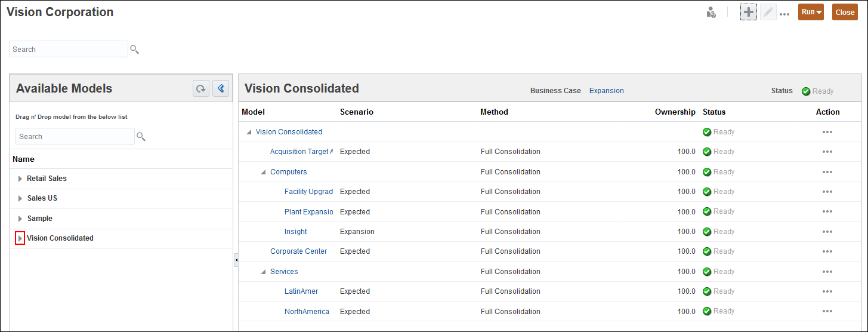Click Ready status icon for Services row

point(707,272)
